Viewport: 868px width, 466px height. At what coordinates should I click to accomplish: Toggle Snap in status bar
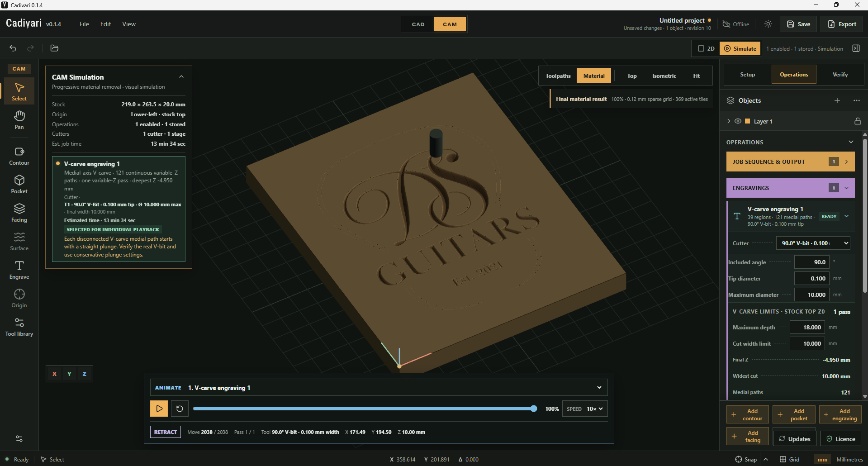point(746,459)
